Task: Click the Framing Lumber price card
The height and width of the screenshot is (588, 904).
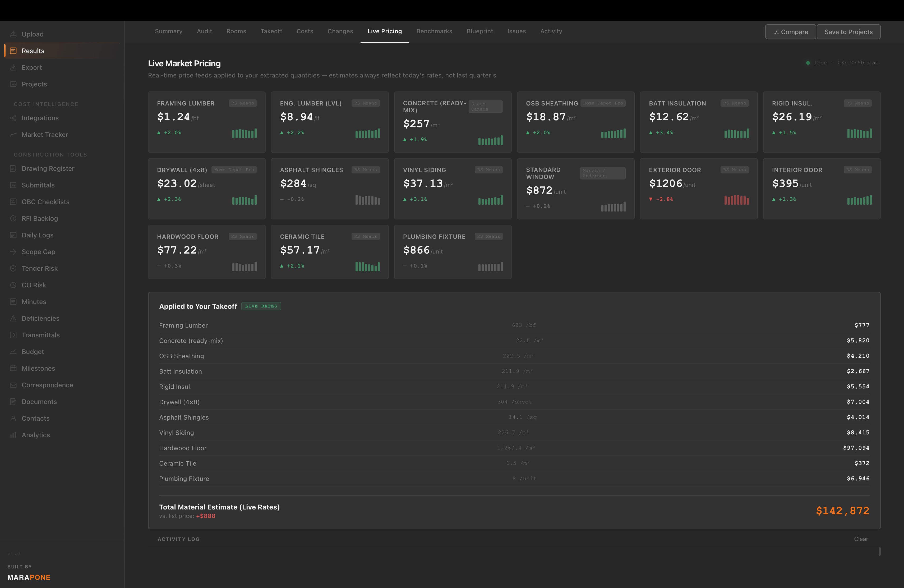Action: pos(207,122)
